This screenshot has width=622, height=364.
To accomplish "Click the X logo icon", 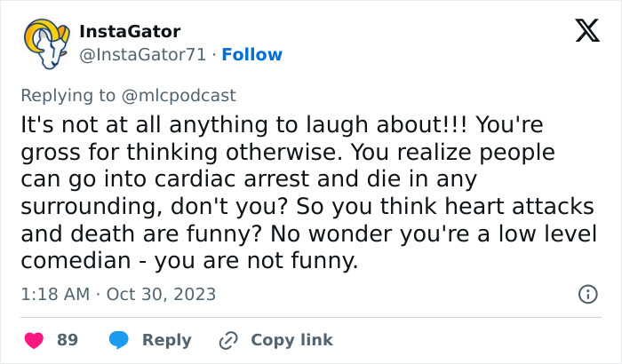I will [586, 33].
